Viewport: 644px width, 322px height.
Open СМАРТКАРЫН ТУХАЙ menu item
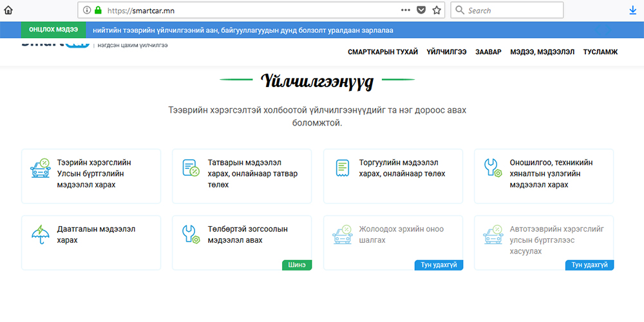[383, 52]
